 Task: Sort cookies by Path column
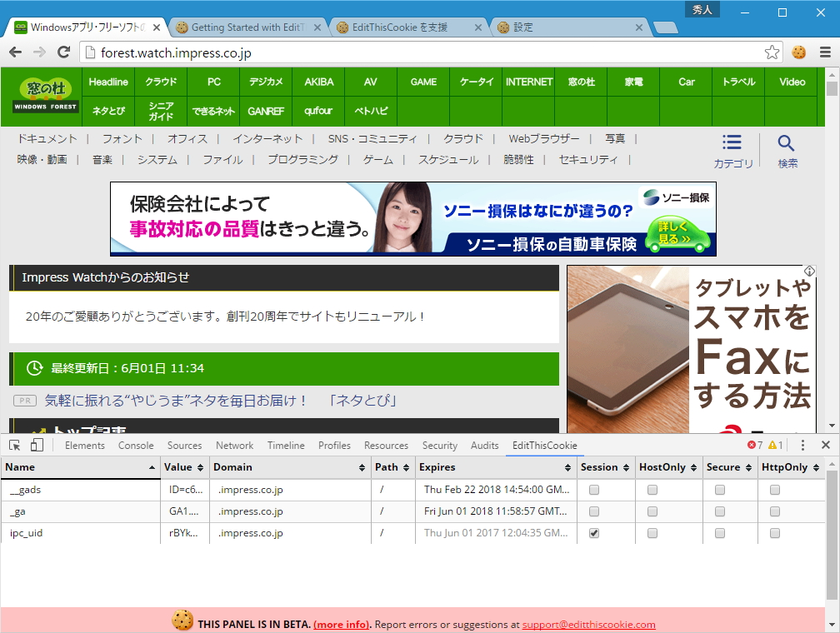click(392, 467)
